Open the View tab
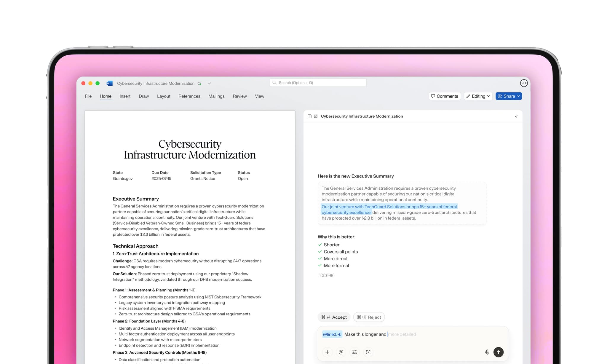 coord(259,96)
